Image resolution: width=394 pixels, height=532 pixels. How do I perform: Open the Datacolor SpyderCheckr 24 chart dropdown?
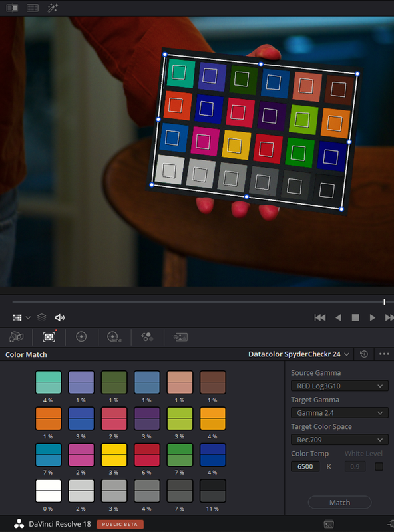[299, 354]
